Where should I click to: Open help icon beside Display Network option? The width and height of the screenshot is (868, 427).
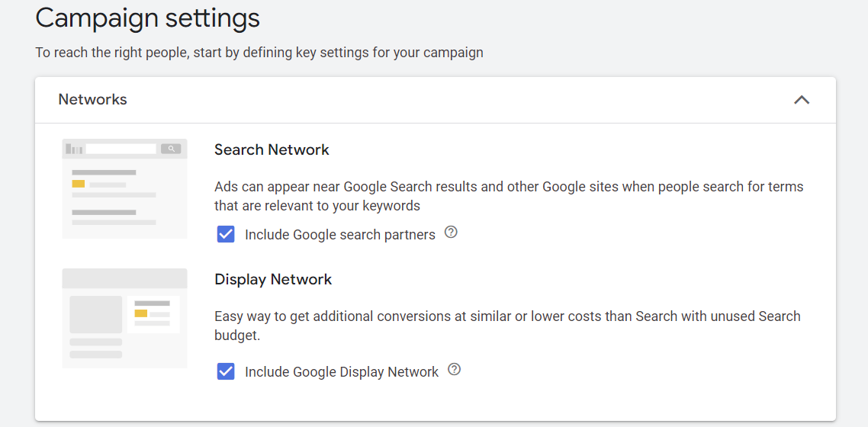(455, 370)
